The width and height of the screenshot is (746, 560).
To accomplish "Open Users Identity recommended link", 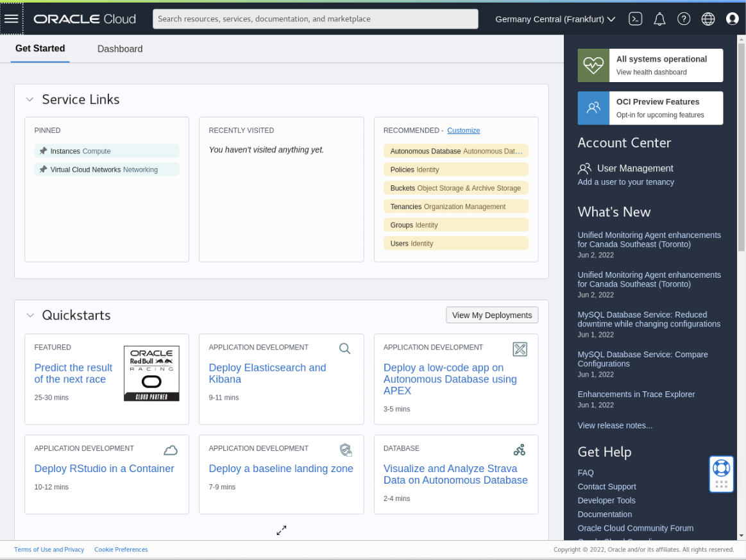I will pos(456,244).
